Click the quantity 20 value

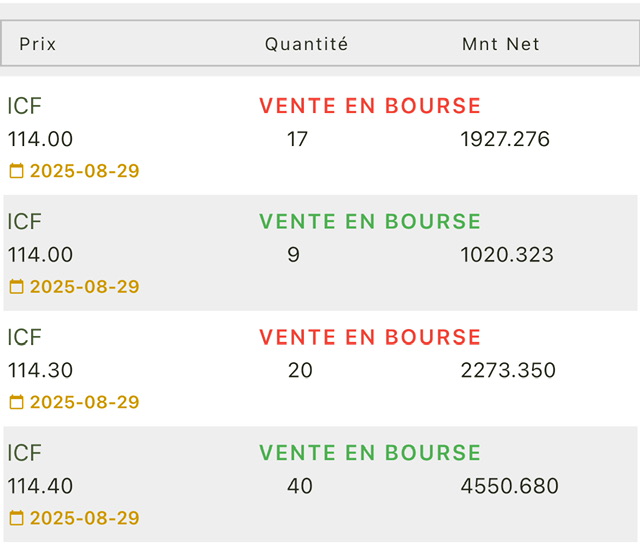(300, 371)
